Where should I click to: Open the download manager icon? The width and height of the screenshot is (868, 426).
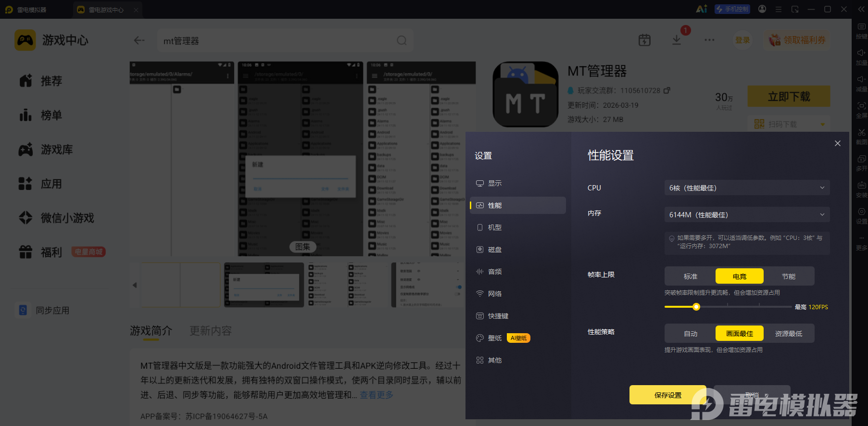677,40
